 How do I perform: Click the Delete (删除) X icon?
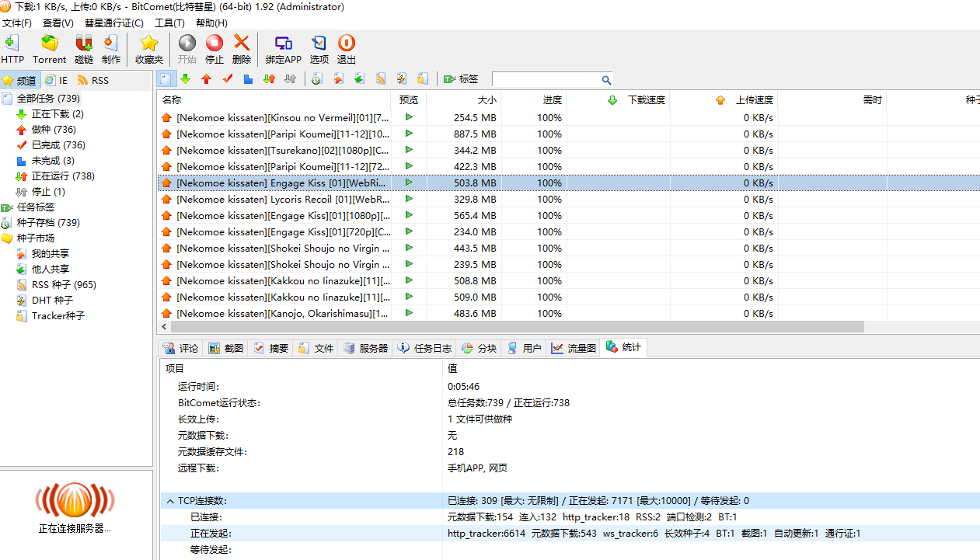242,49
